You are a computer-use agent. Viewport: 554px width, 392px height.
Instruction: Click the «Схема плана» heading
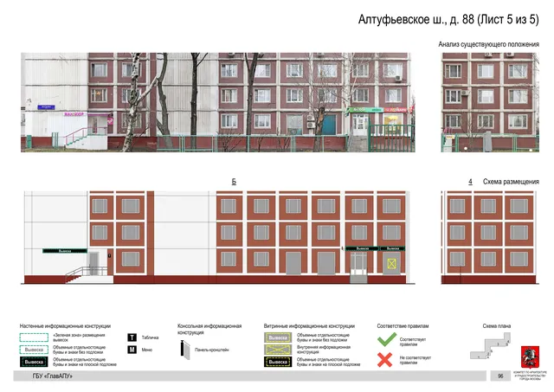(x=496, y=326)
